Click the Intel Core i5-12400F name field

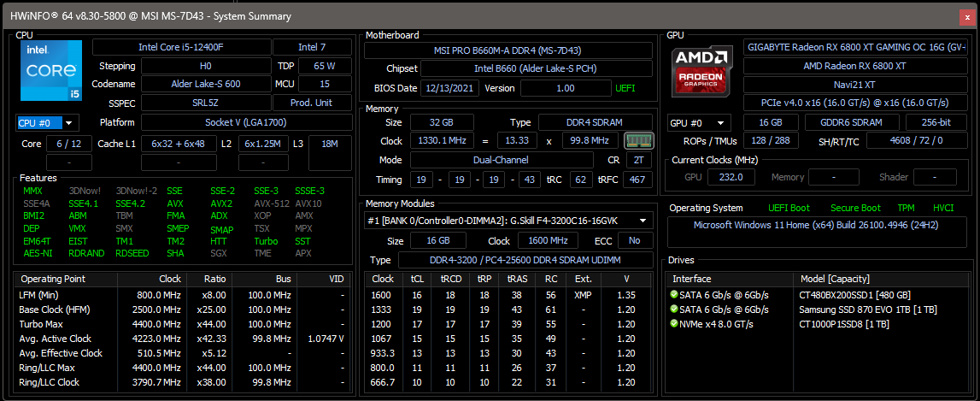[182, 47]
